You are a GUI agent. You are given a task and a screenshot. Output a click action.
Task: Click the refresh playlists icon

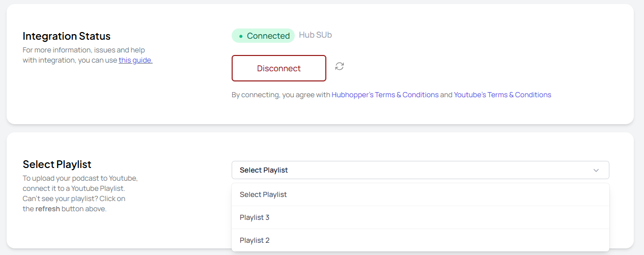point(340,66)
